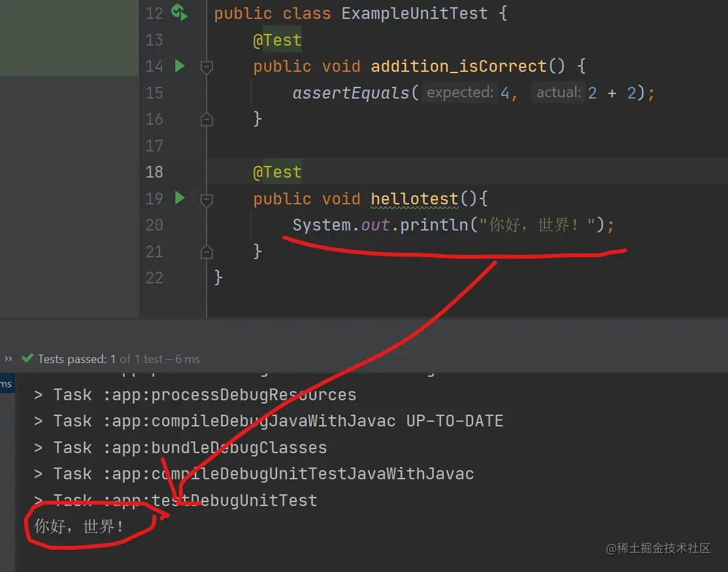Click fold end marker at line 21
The image size is (728, 572).
(x=207, y=252)
